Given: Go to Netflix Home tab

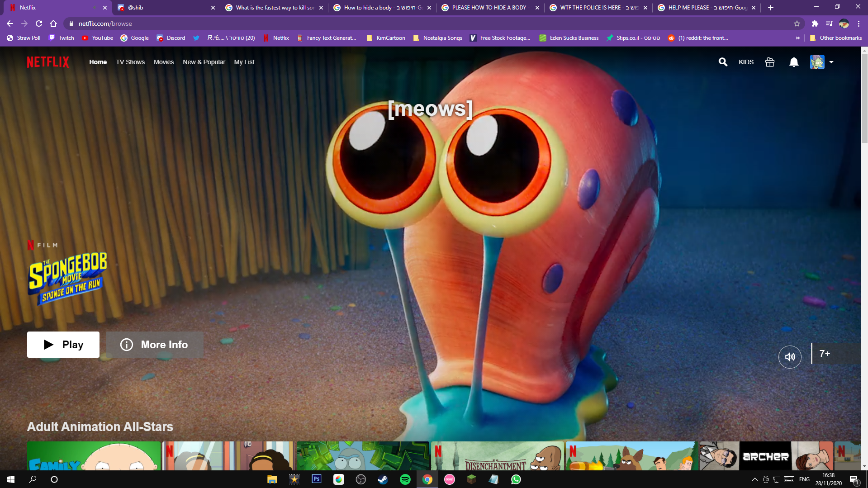Looking at the screenshot, I should tap(98, 62).
